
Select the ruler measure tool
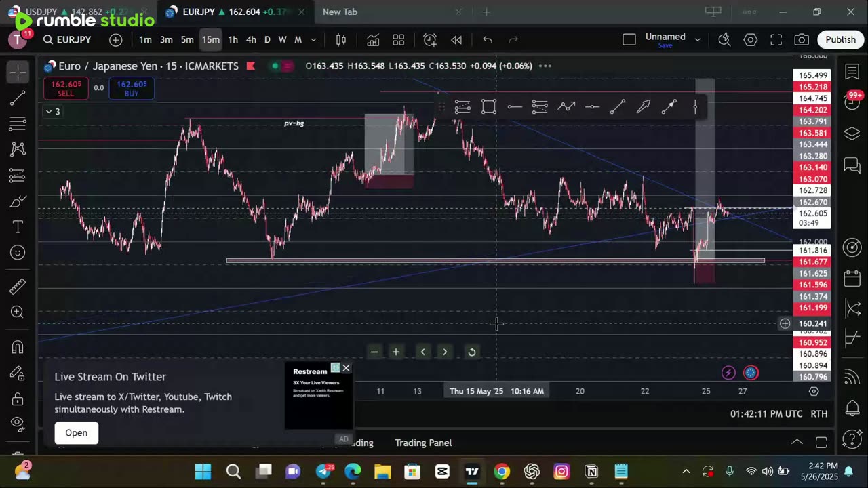pyautogui.click(x=18, y=287)
